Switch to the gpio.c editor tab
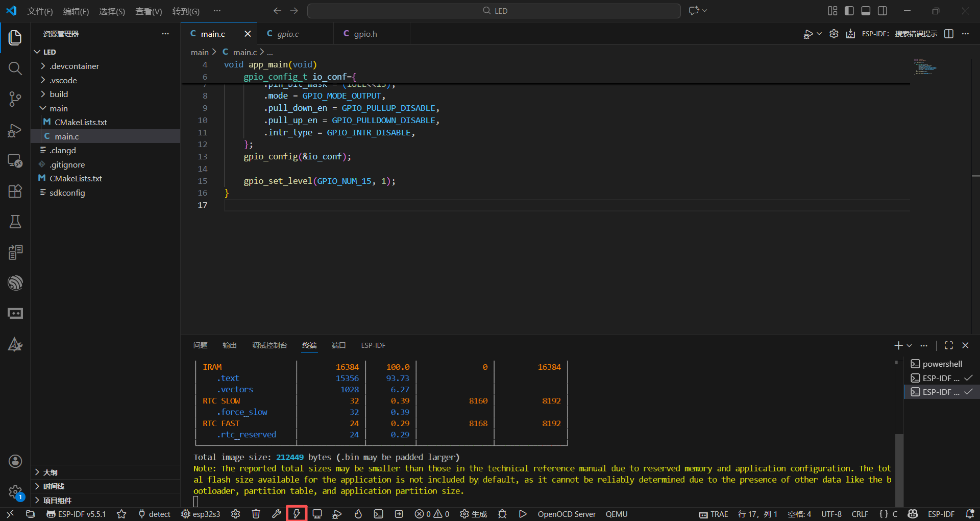 295,34
